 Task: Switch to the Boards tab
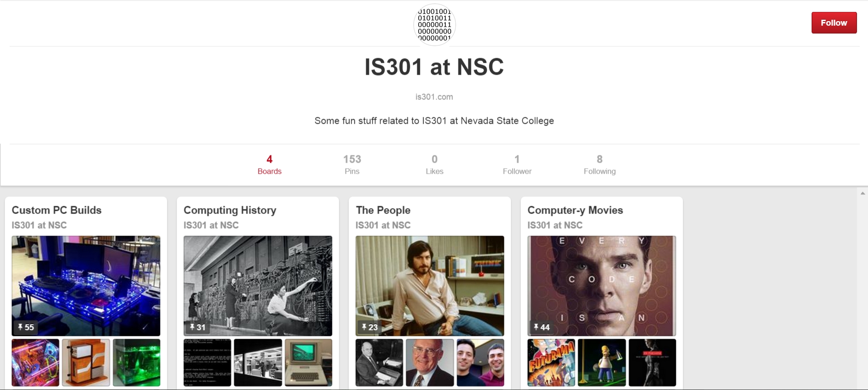270,165
